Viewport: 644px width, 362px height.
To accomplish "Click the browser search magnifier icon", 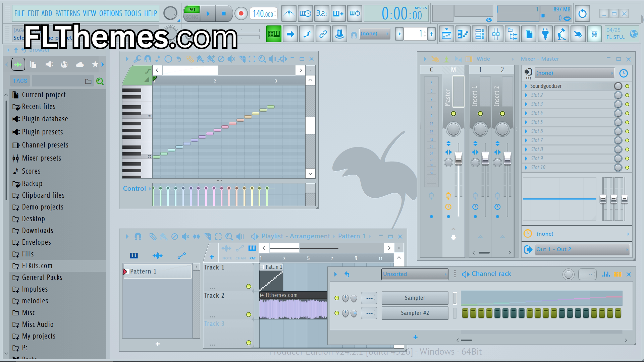I will 100,81.
